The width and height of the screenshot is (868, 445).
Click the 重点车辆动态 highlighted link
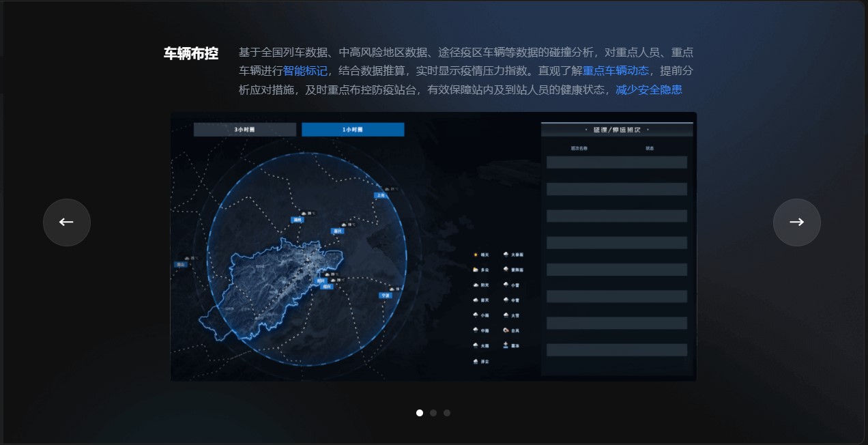[616, 71]
